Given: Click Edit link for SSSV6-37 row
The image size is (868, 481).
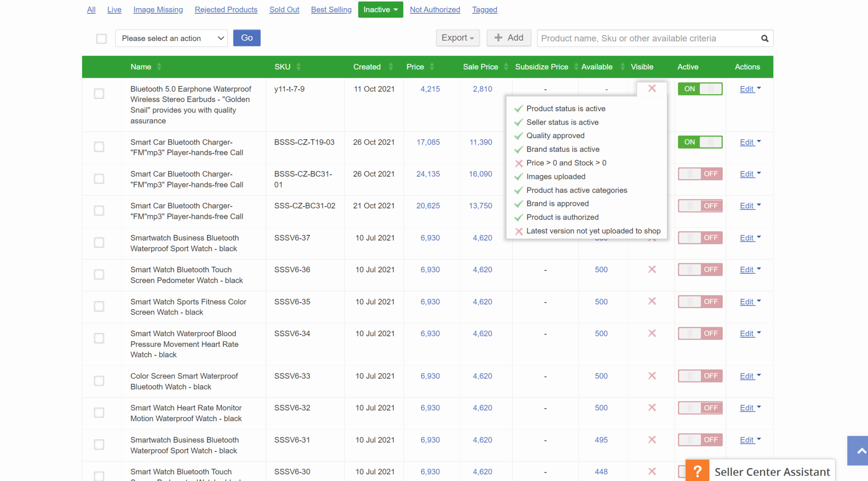Looking at the screenshot, I should click(747, 238).
